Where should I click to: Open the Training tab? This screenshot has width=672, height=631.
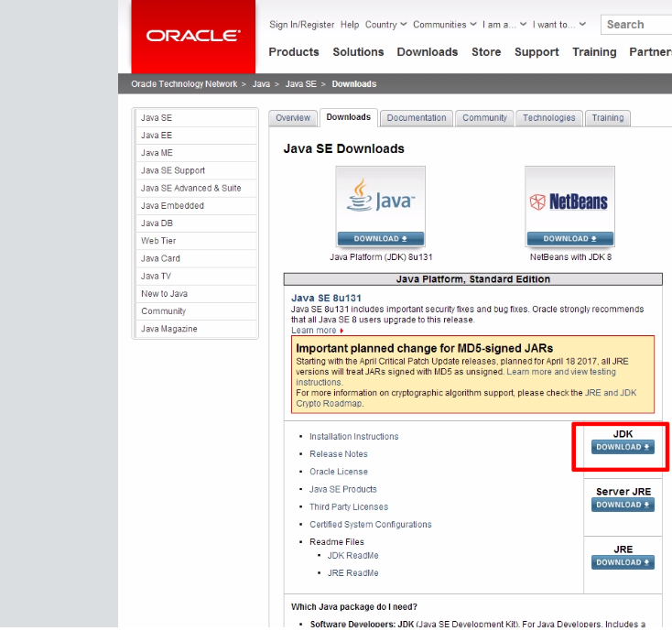click(608, 118)
